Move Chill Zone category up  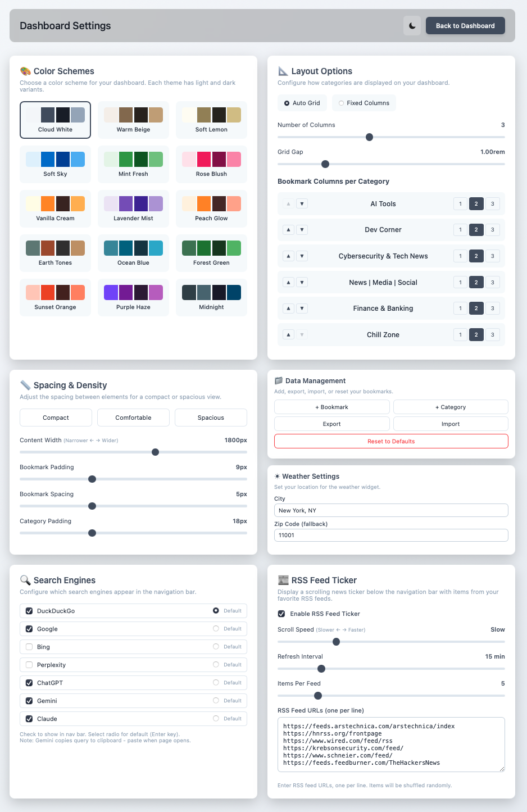click(x=288, y=334)
